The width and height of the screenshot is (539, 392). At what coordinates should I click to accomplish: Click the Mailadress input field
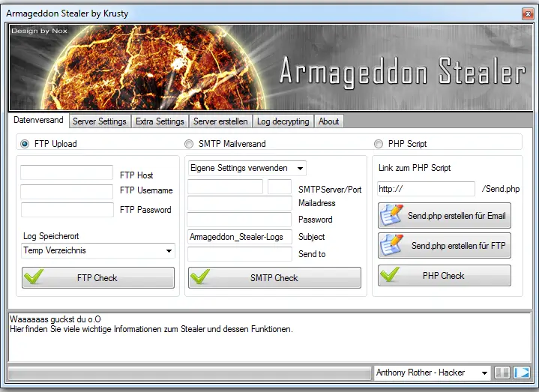(240, 203)
